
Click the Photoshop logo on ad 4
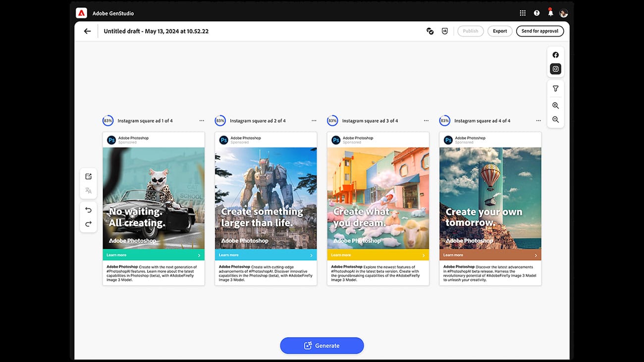click(x=448, y=140)
